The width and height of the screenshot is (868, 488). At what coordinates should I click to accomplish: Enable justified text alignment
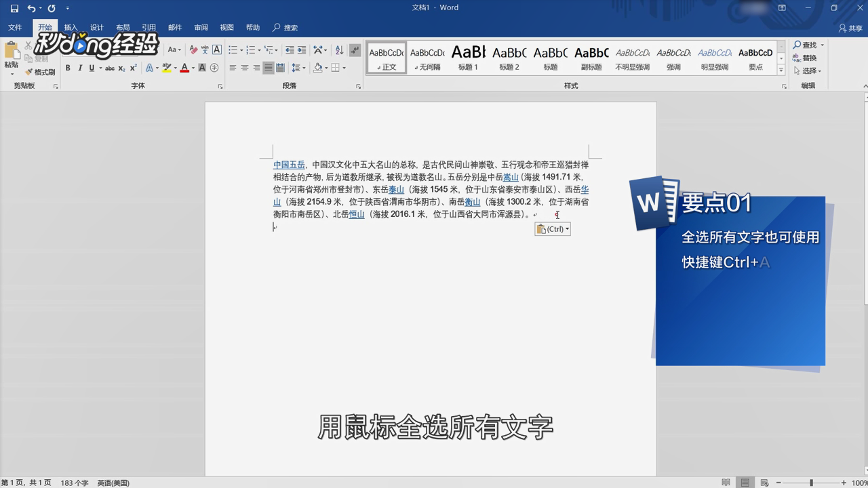tap(267, 66)
